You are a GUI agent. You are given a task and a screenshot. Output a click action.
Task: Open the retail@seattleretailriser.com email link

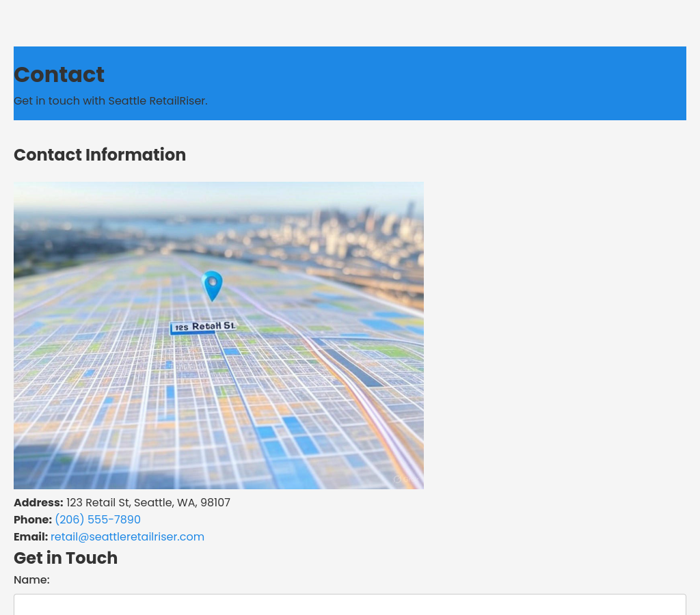(127, 537)
